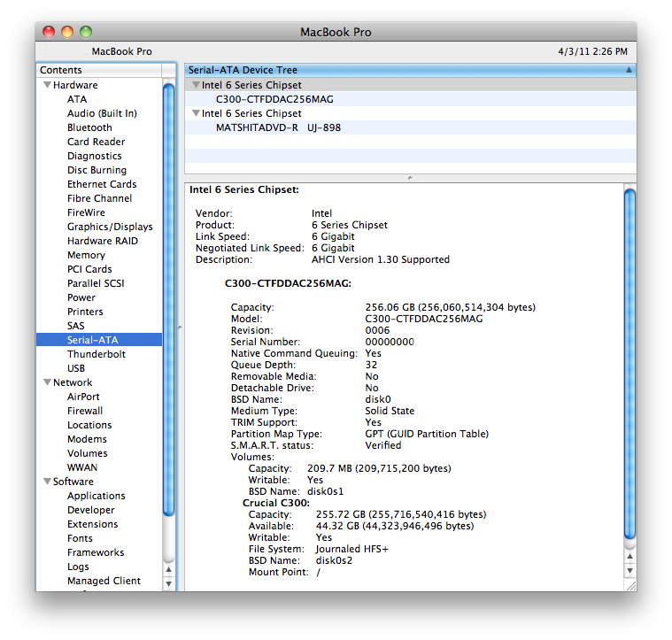Select MATSHITADVD-R UJ-898 device row
The image size is (672, 640).
point(410,127)
